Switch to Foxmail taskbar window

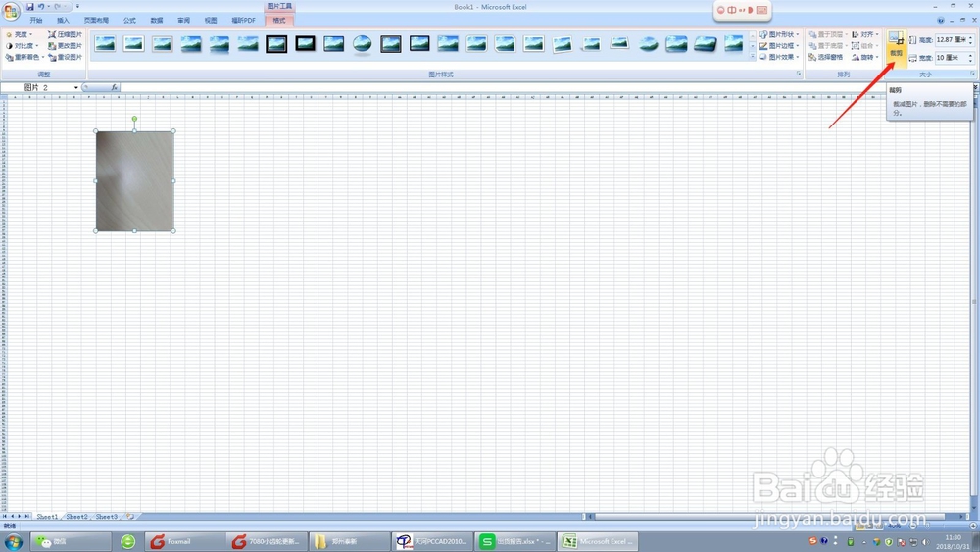(183, 541)
